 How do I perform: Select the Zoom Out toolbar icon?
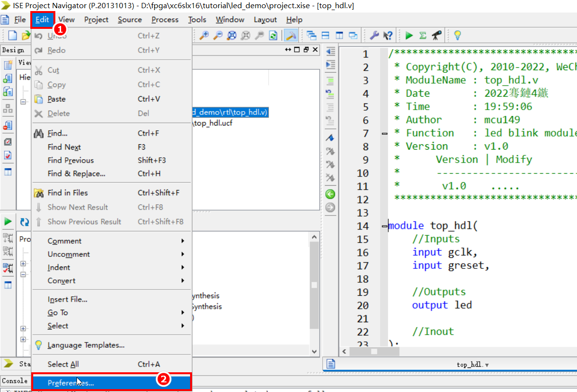[218, 35]
